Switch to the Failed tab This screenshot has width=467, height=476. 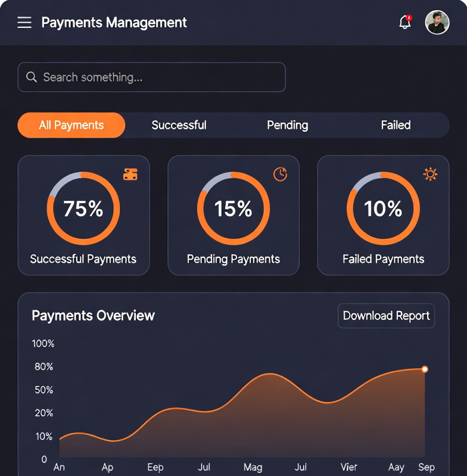(x=396, y=125)
